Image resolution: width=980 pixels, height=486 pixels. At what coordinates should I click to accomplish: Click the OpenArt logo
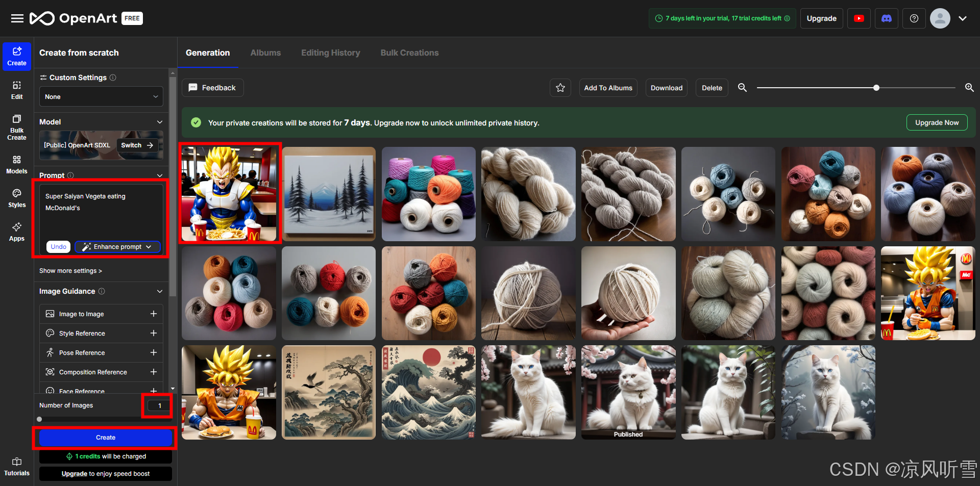click(x=73, y=18)
